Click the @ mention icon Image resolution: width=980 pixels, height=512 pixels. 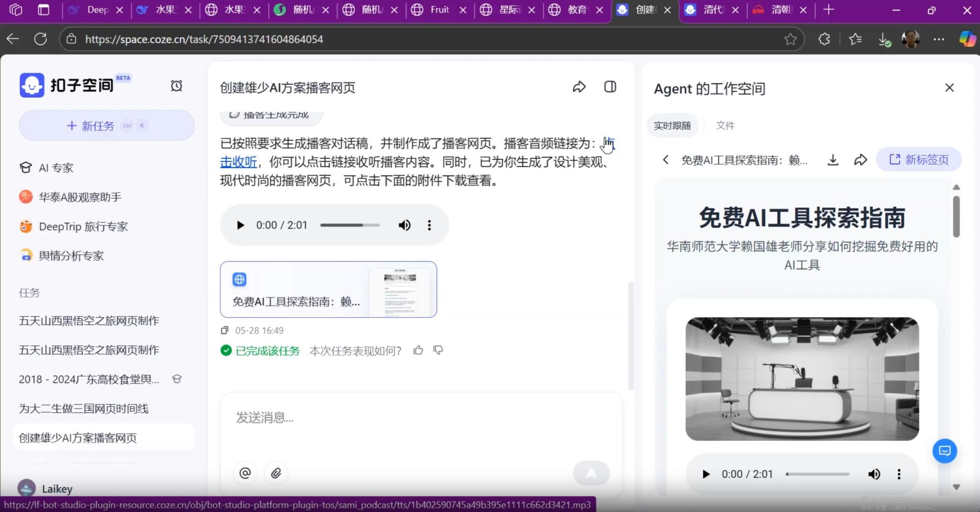245,473
